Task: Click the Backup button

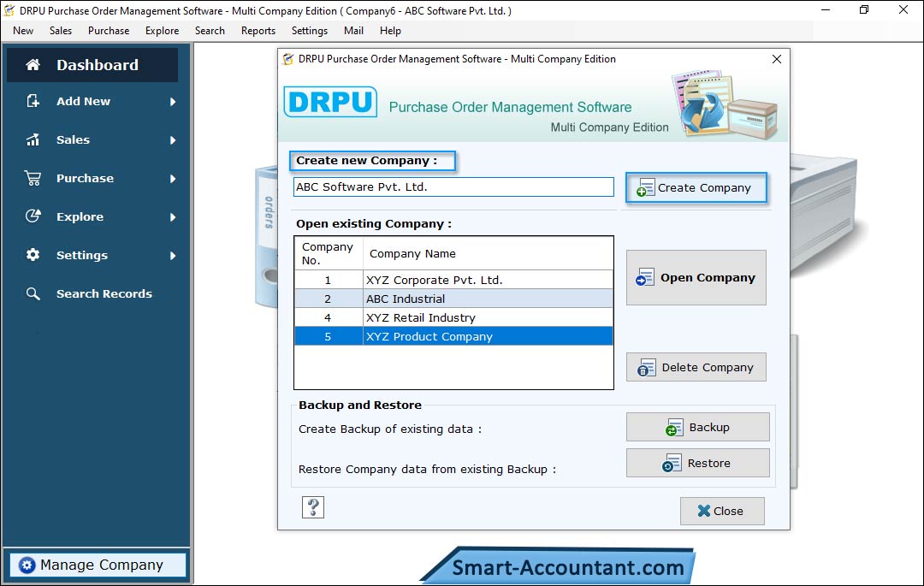Action: 698,427
